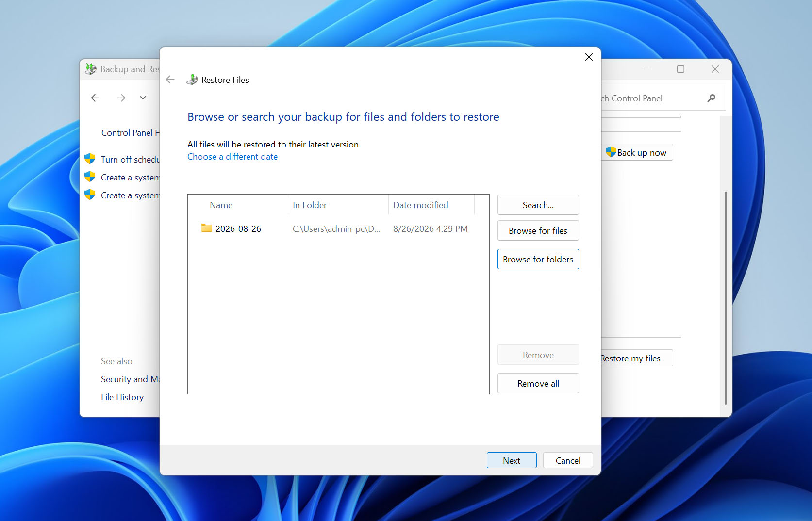The image size is (812, 521).
Task: Click Turn off schedule link
Action: [x=130, y=160]
